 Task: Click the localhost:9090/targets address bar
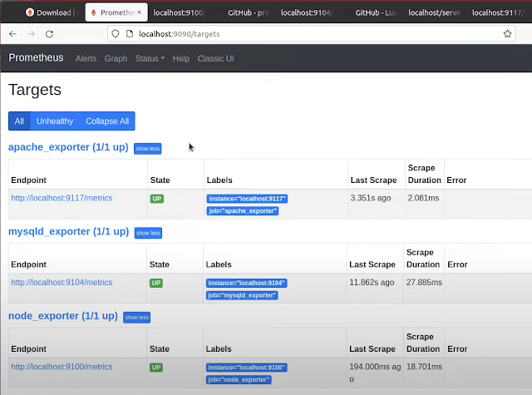312,34
